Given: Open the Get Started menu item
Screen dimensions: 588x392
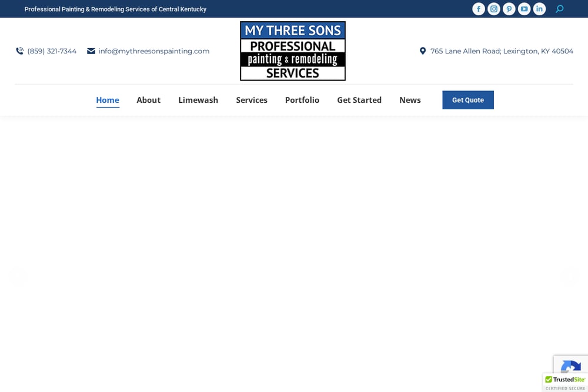Looking at the screenshot, I should 359,100.
